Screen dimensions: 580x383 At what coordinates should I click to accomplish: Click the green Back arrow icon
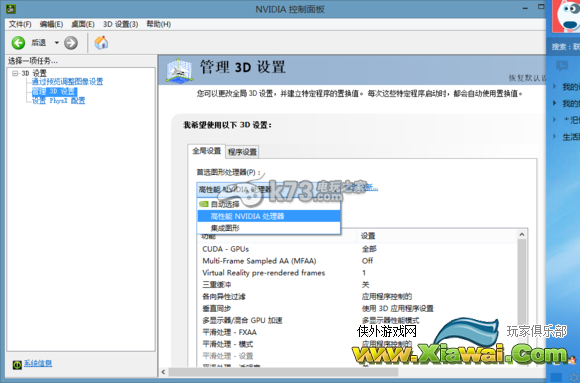pyautogui.click(x=18, y=43)
